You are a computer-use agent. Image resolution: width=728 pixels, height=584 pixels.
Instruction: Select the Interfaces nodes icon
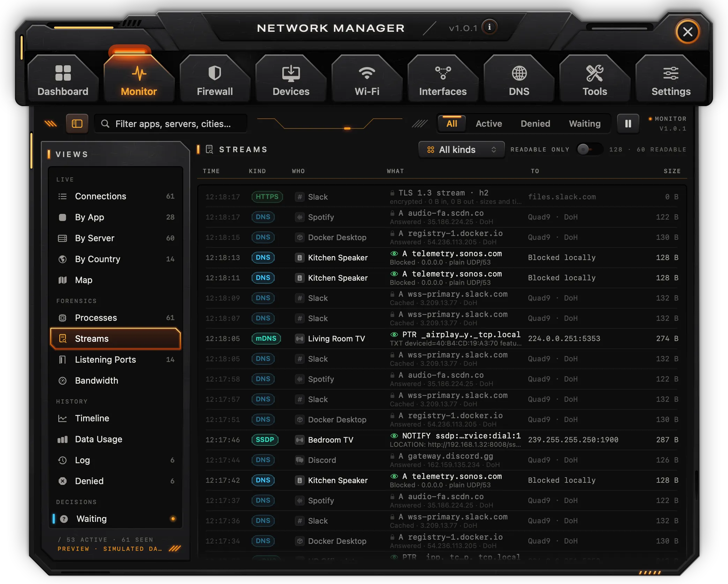click(x=443, y=73)
